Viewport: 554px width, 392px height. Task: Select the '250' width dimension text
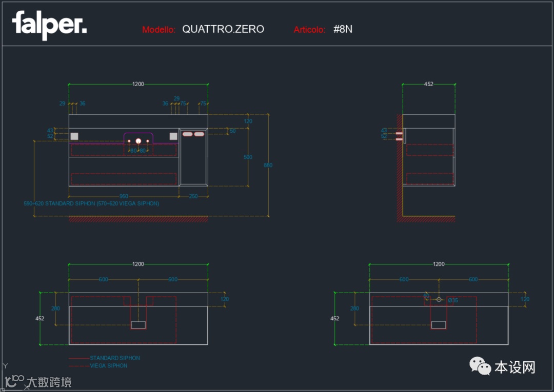click(193, 196)
